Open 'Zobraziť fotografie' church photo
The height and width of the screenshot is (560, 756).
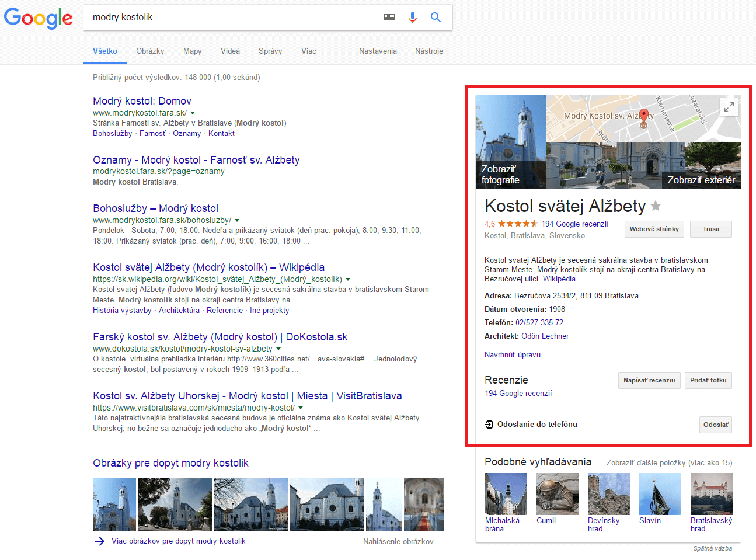coord(511,142)
